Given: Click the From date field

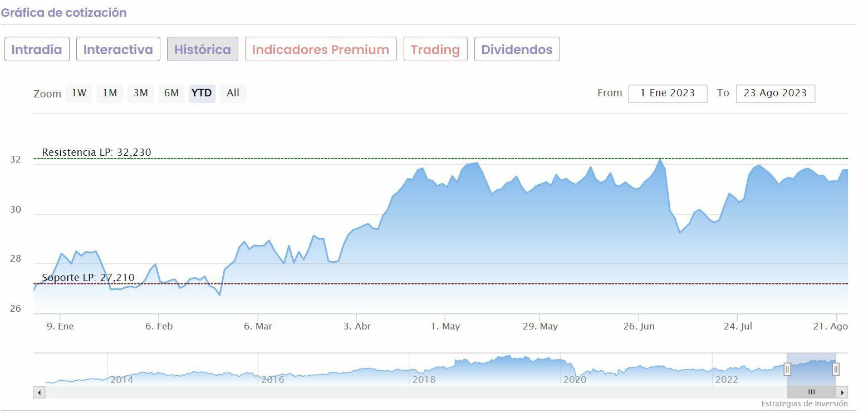Looking at the screenshot, I should [668, 94].
